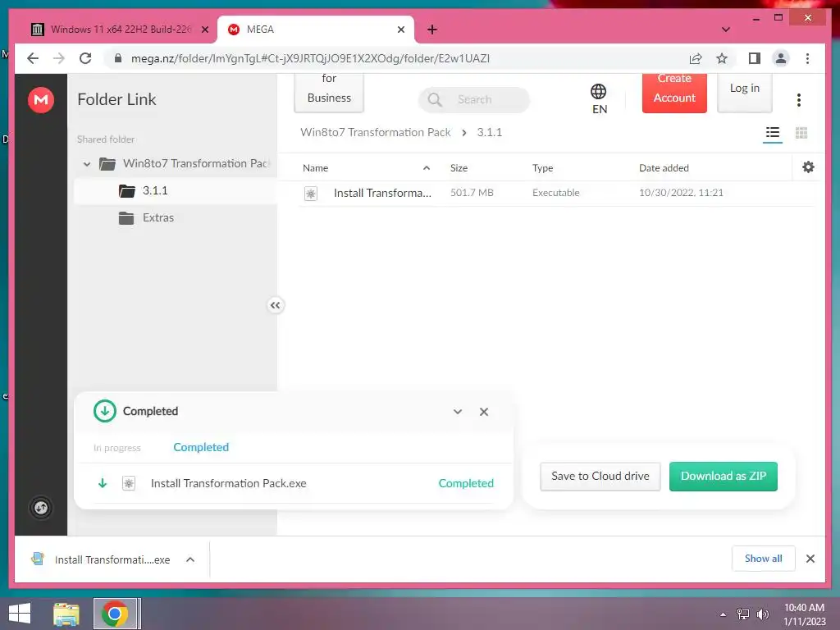Open the Windows Start button

coord(20,614)
